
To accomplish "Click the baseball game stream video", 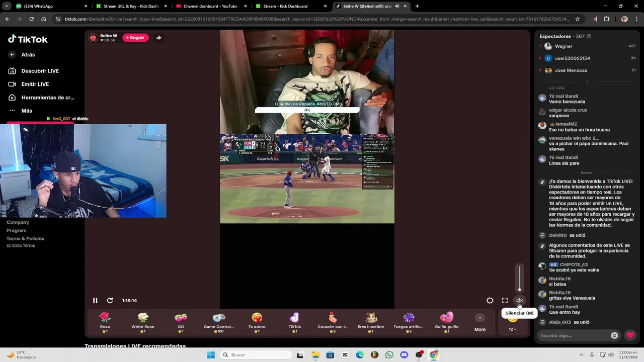I will pos(307,178).
